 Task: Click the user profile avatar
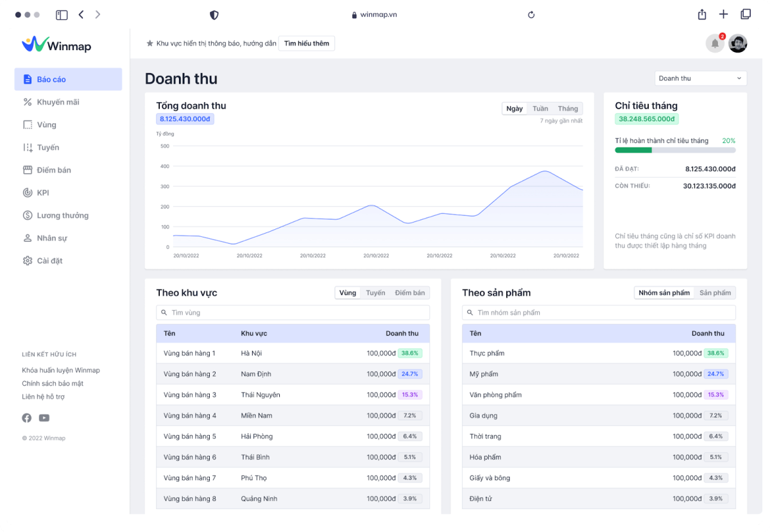738,44
